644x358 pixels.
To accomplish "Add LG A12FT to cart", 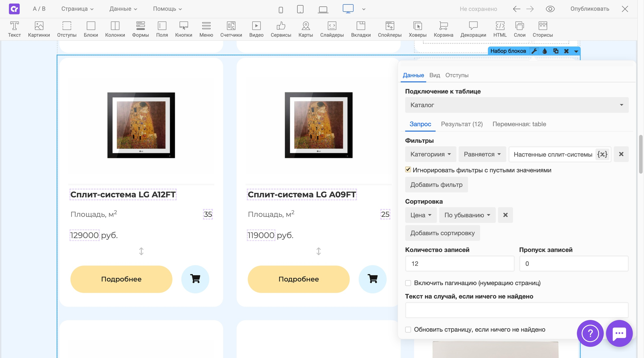I will 195,279.
